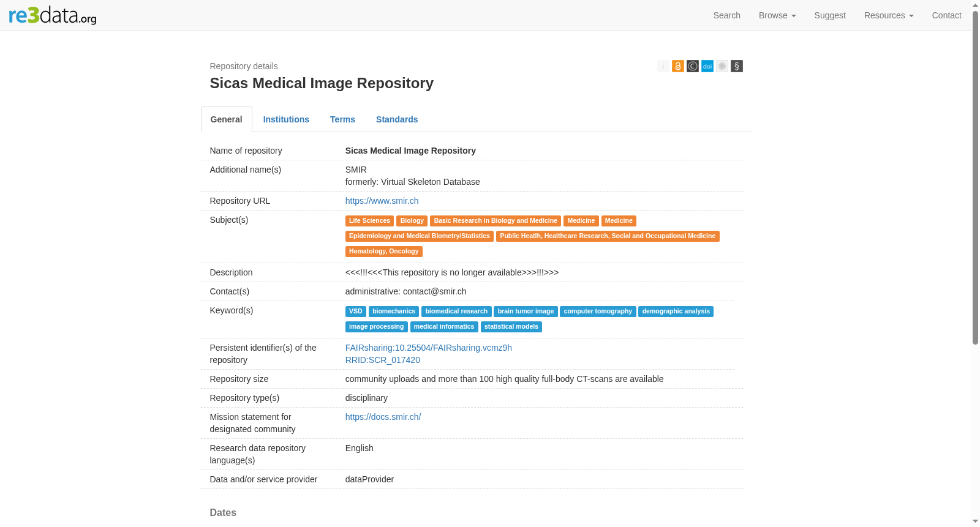The height and width of the screenshot is (527, 980).
Task: Click the 'English' language value
Action: point(360,448)
